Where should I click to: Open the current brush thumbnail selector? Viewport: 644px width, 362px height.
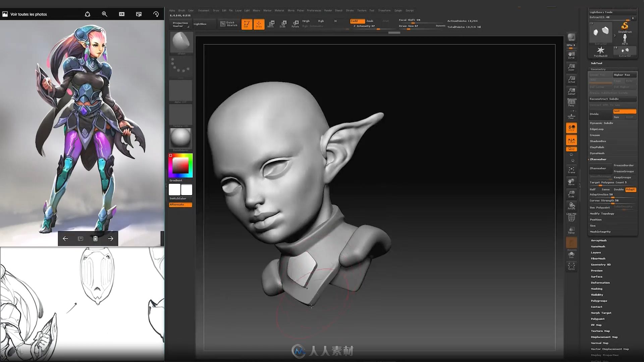pos(181,43)
